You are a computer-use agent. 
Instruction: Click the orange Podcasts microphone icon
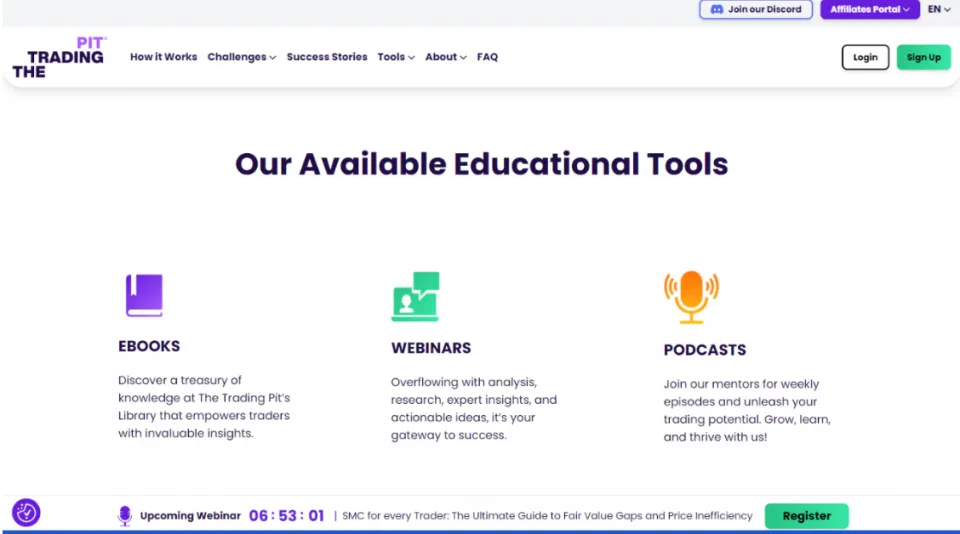point(691,297)
